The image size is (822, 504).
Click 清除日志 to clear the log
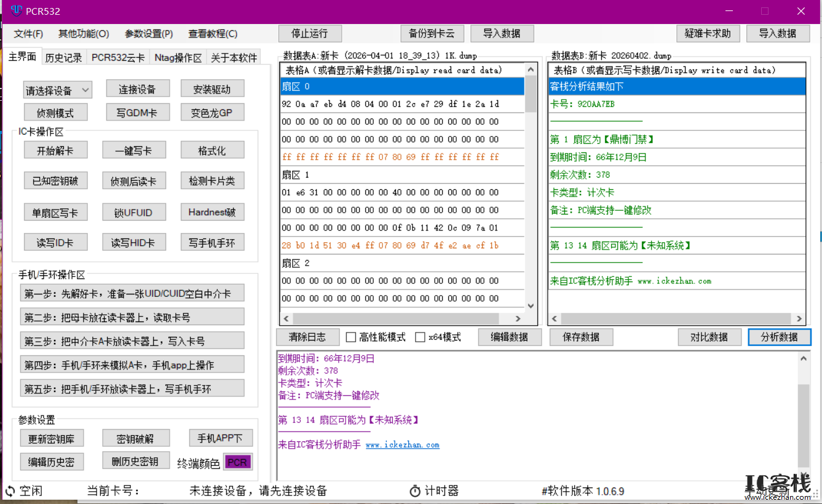pyautogui.click(x=307, y=337)
